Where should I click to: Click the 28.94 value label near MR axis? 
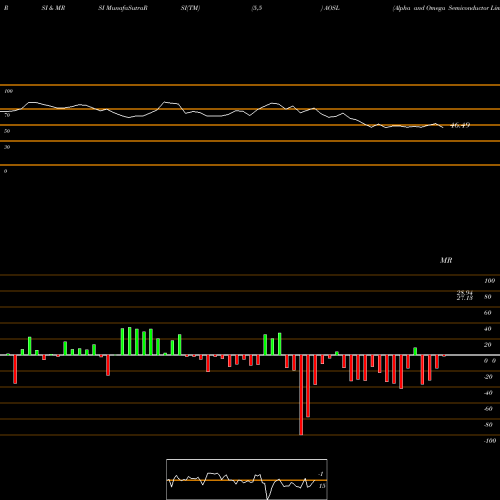(x=465, y=293)
